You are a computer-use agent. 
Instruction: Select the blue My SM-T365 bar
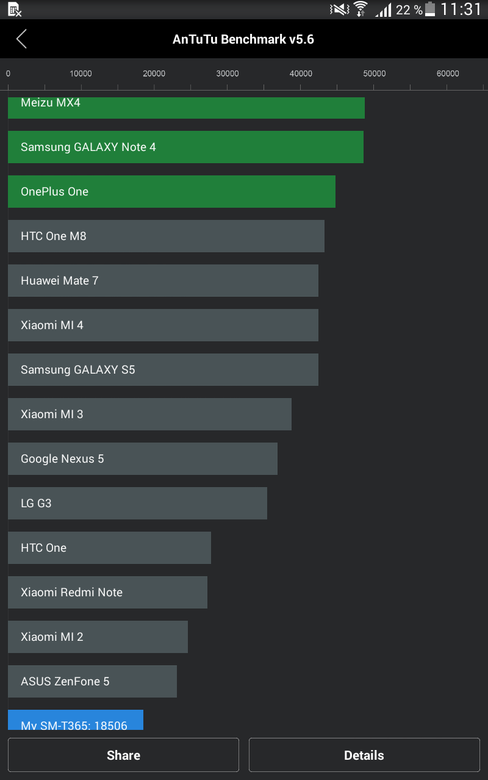click(76, 720)
